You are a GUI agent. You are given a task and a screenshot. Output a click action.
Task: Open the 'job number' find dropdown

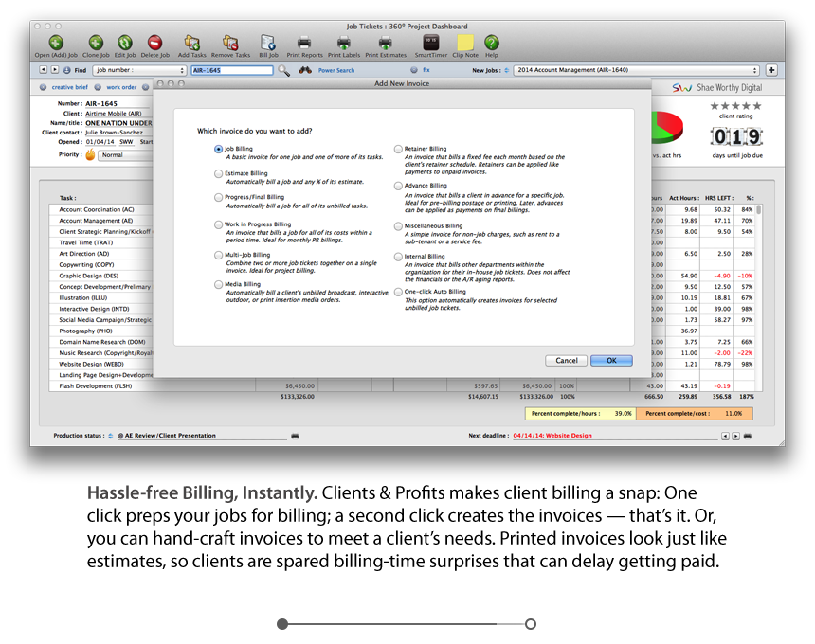tap(139, 70)
